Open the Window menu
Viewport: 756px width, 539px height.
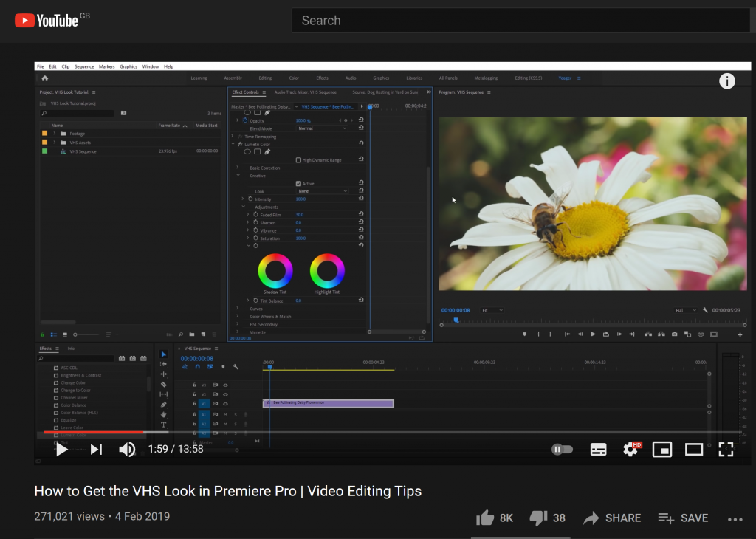[x=151, y=66]
